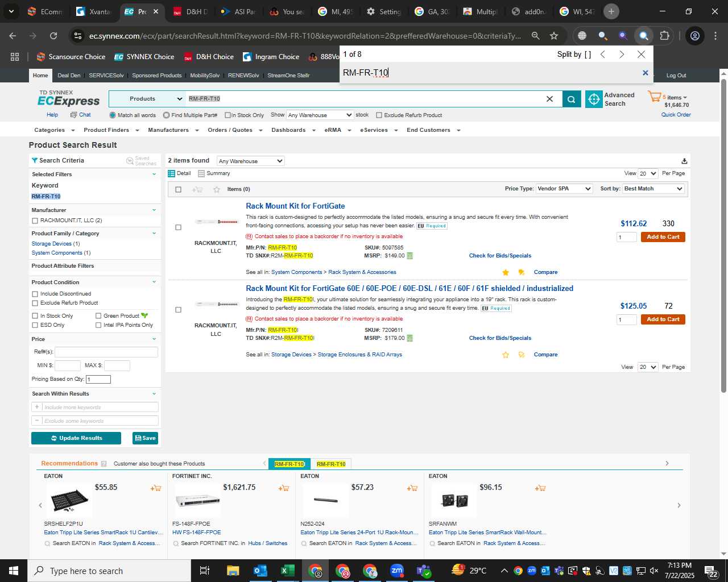Click Update Results button
728x582 pixels.
pos(76,438)
